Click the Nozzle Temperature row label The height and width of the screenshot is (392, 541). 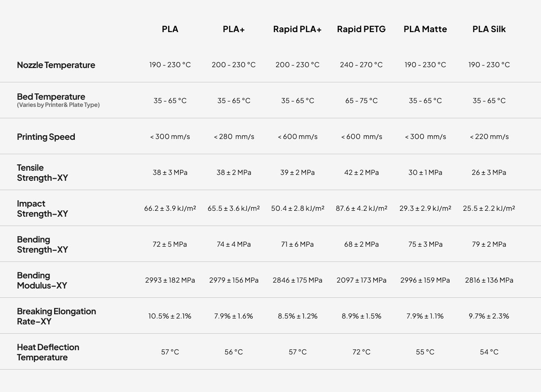[56, 65]
